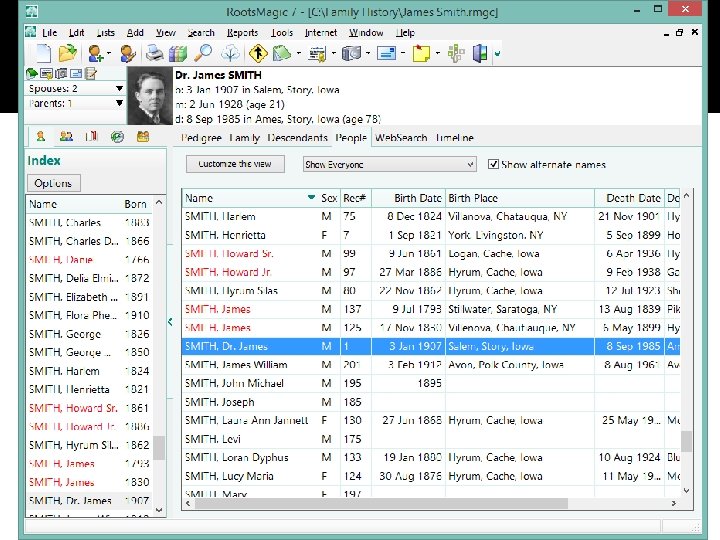Click the new file blank page icon
This screenshot has height=540, width=720.
click(x=43, y=53)
